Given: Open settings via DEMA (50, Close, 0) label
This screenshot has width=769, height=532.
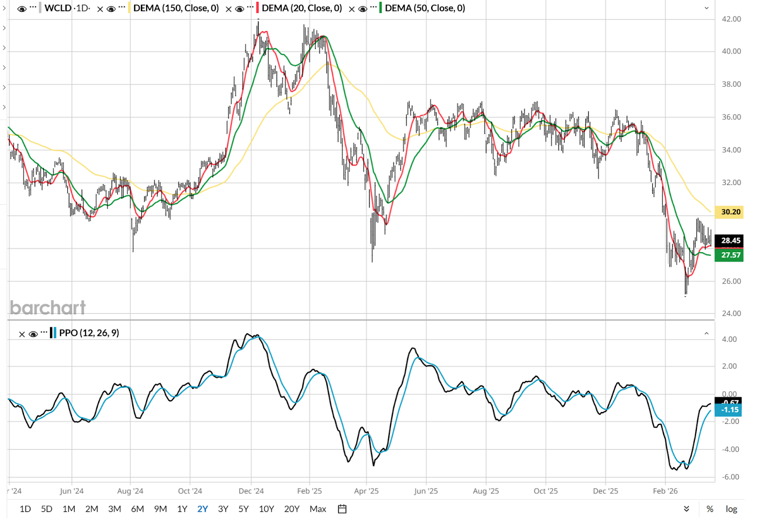Looking at the screenshot, I should point(425,8).
